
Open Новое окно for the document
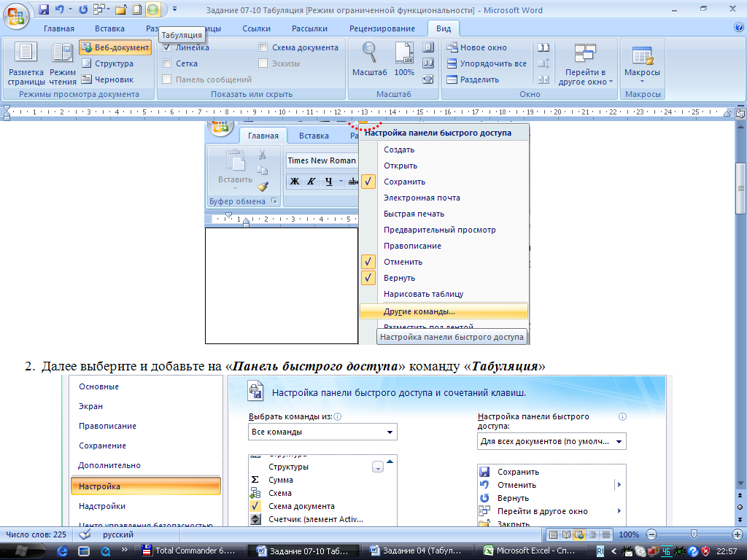click(476, 47)
